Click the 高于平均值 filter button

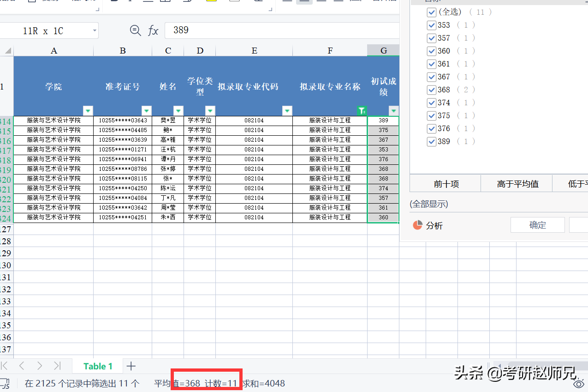[x=517, y=183]
